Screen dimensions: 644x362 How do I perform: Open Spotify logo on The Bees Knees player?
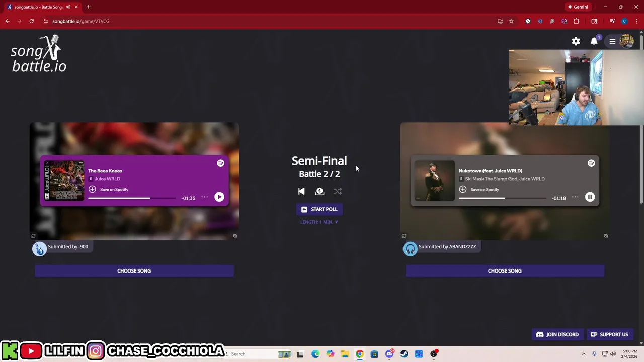pyautogui.click(x=220, y=163)
